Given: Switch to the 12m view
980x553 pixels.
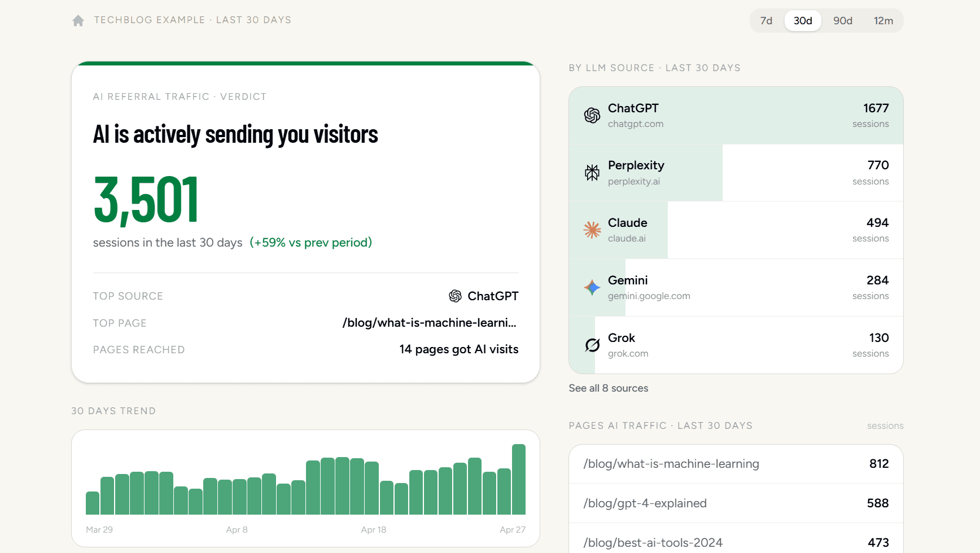Looking at the screenshot, I should pos(883,20).
